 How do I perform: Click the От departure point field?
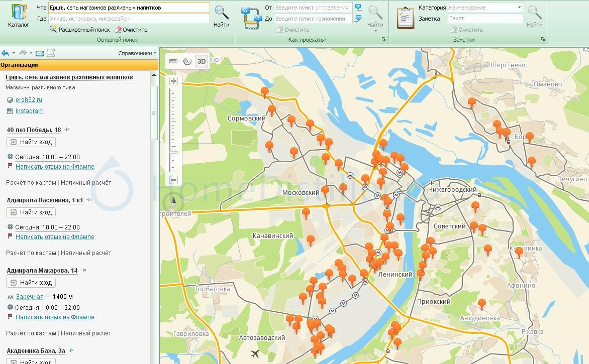313,8
